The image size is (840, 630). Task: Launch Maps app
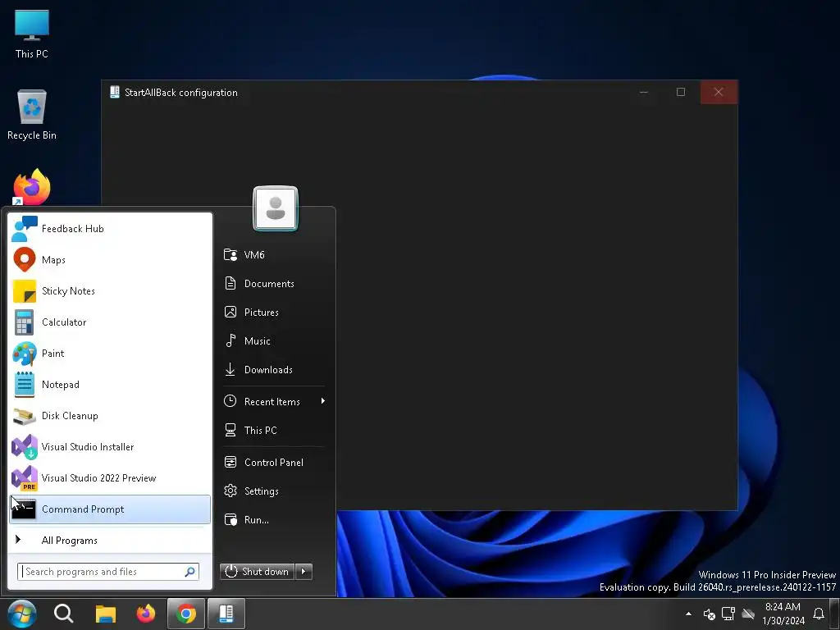click(x=110, y=260)
